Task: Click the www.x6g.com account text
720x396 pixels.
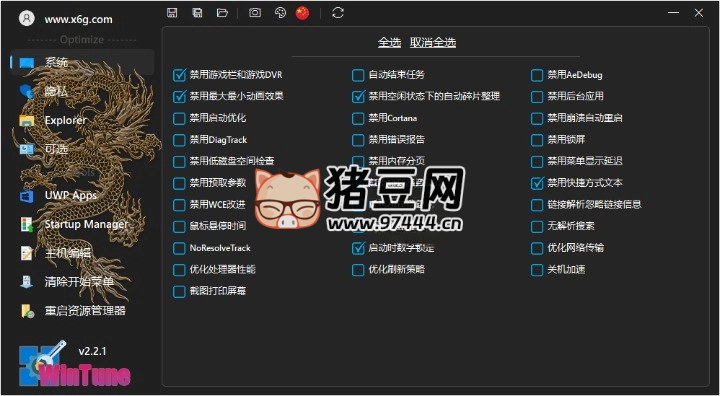Action: point(78,19)
